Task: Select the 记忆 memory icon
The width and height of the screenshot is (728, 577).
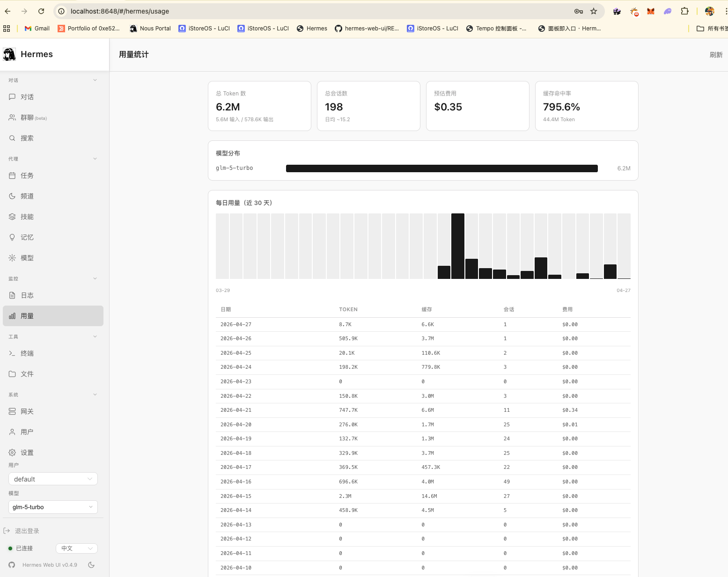Action: (13, 237)
